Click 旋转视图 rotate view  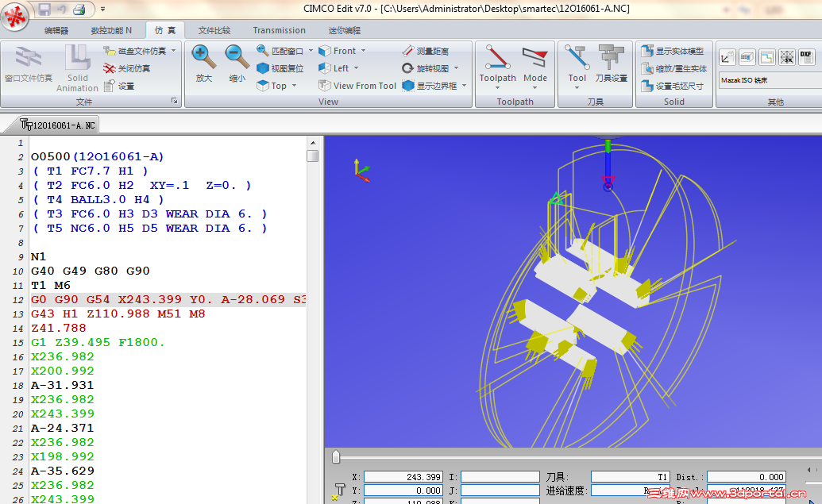point(425,68)
